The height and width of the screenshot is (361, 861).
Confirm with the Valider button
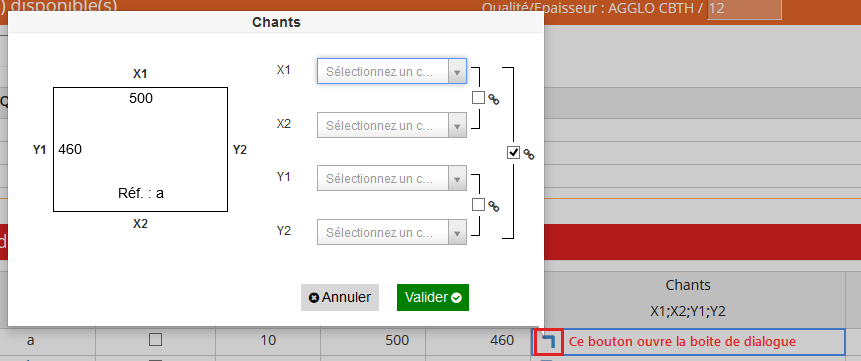pos(433,297)
